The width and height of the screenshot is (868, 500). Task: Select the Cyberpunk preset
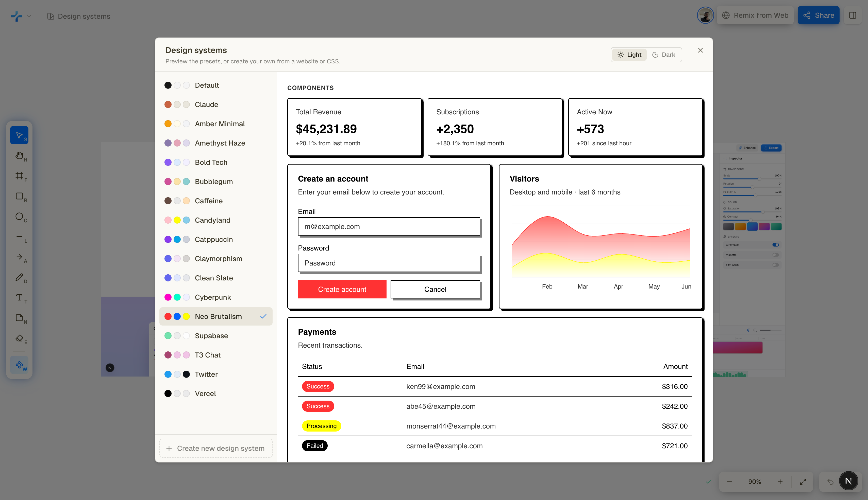(x=216, y=297)
